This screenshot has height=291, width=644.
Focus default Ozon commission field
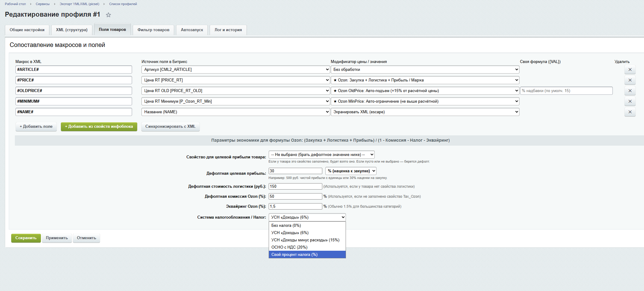(295, 197)
